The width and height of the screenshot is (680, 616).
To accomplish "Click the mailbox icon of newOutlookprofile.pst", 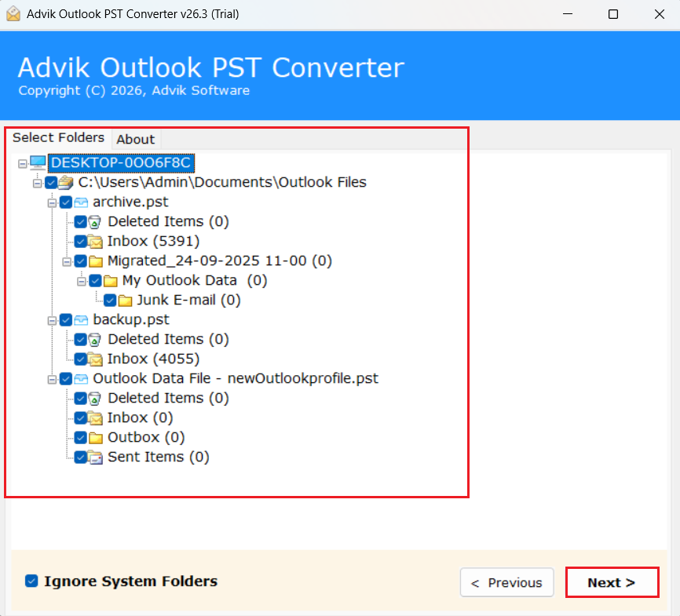I will [x=81, y=379].
